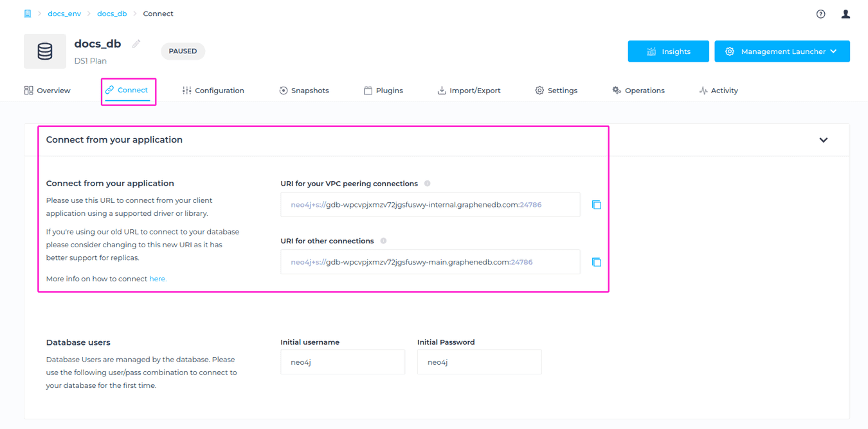Open the help question mark icon
Image resolution: width=868 pixels, height=429 pixels.
tap(820, 13)
